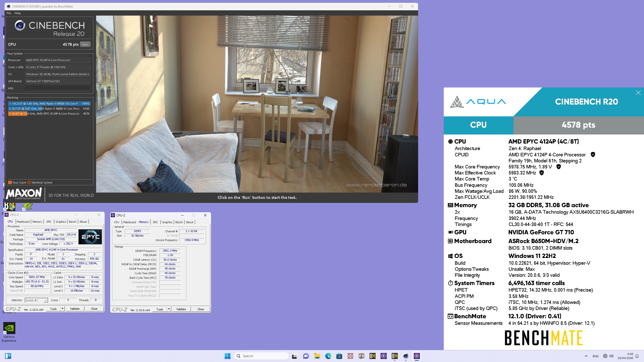
Task: Click Tools button in CPU-Z Memory window
Action: [x=160, y=309]
